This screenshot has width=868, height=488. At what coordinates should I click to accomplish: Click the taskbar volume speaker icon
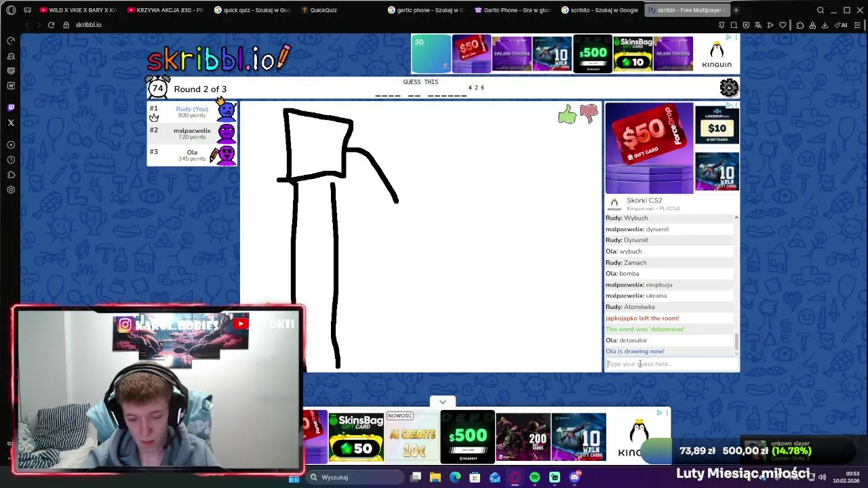pyautogui.click(x=823, y=477)
